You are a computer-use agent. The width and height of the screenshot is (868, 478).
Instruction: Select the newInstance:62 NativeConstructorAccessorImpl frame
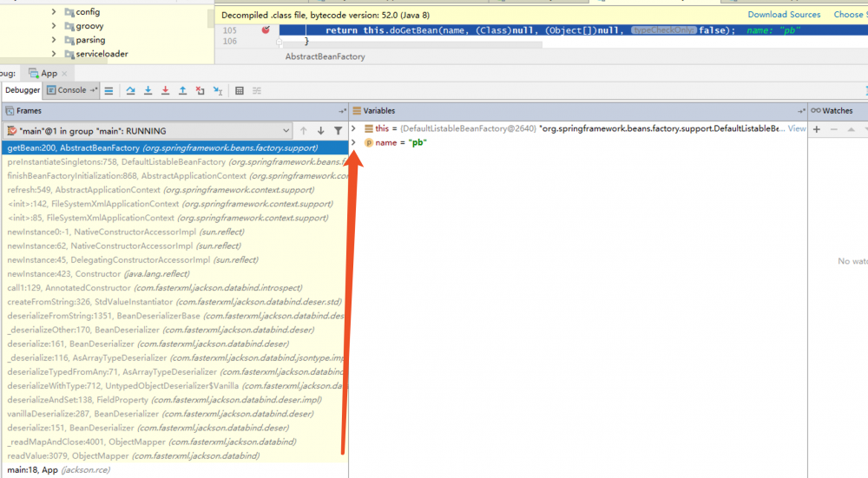[x=175, y=246]
